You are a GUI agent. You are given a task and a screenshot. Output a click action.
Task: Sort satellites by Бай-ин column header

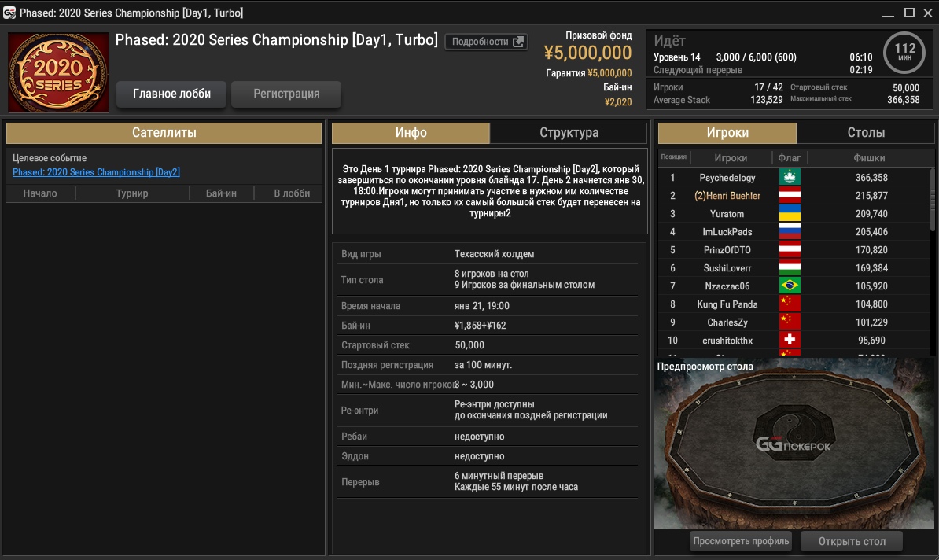pyautogui.click(x=221, y=193)
